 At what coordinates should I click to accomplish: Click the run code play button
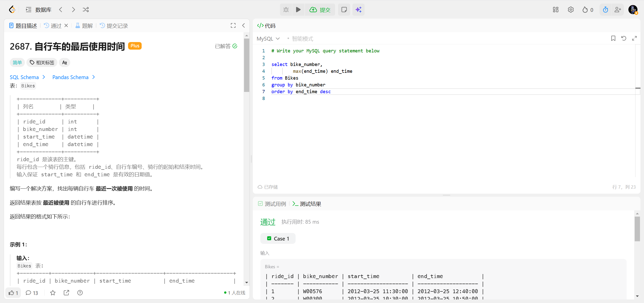coord(298,10)
